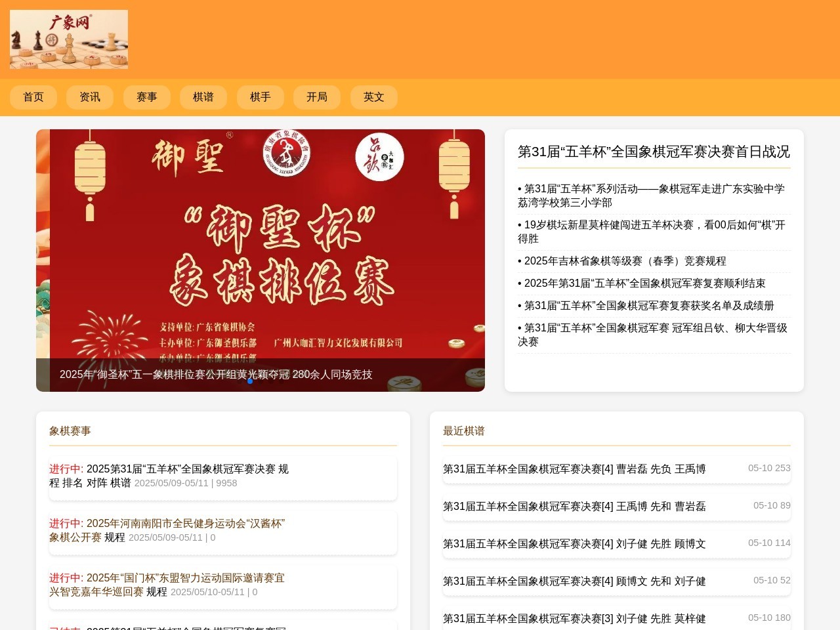Click the 05-10 114 date label
This screenshot has width=840, height=630.
coord(769,543)
